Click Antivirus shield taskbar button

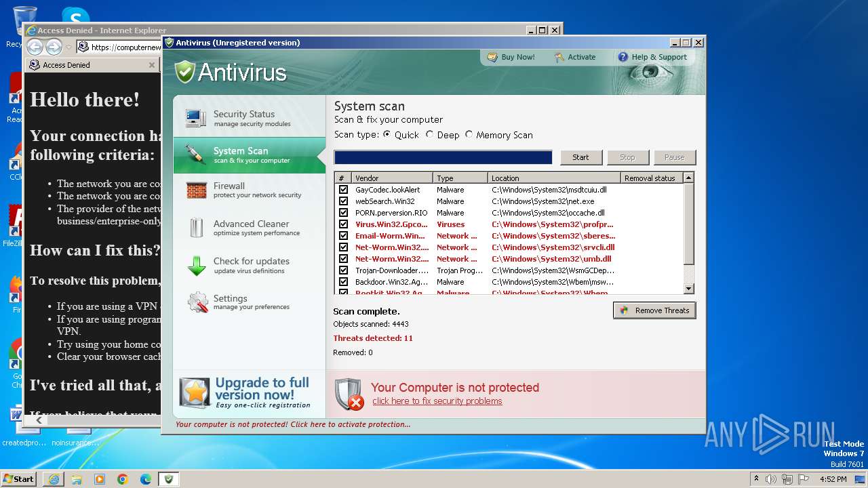(169, 479)
